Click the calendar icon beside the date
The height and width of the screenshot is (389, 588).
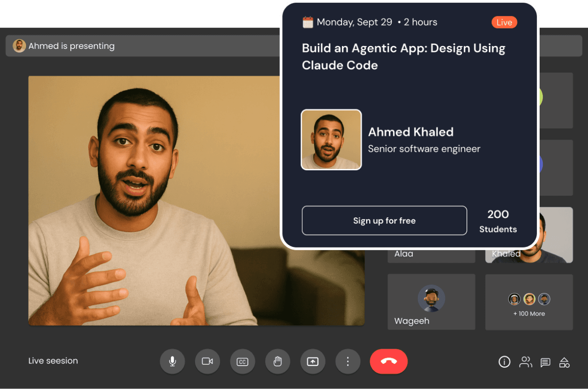[x=308, y=22]
